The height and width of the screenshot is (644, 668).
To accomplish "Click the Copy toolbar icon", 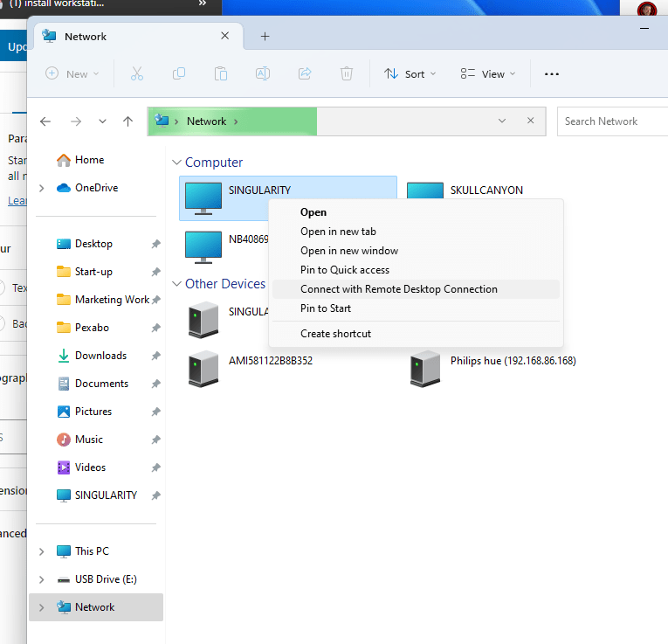I will tap(178, 73).
